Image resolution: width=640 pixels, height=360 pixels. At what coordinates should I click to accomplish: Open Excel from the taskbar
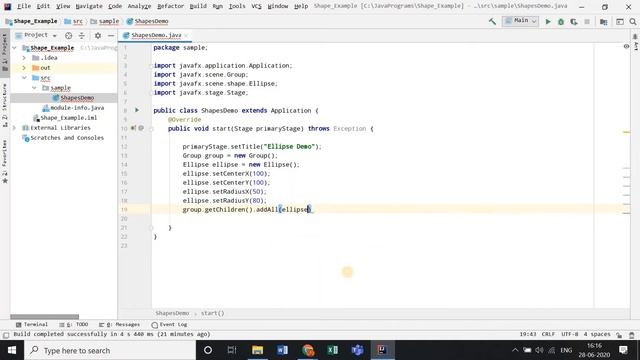coord(333,350)
